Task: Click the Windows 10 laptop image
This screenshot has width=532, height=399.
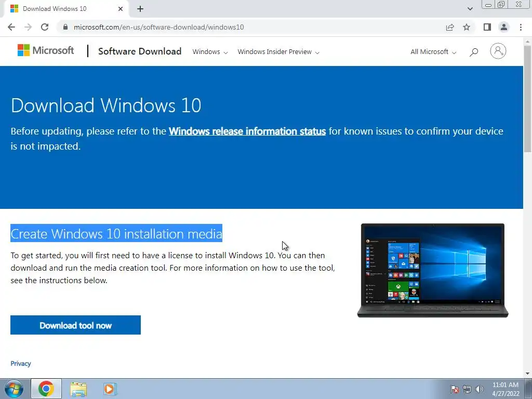Action: point(433,270)
